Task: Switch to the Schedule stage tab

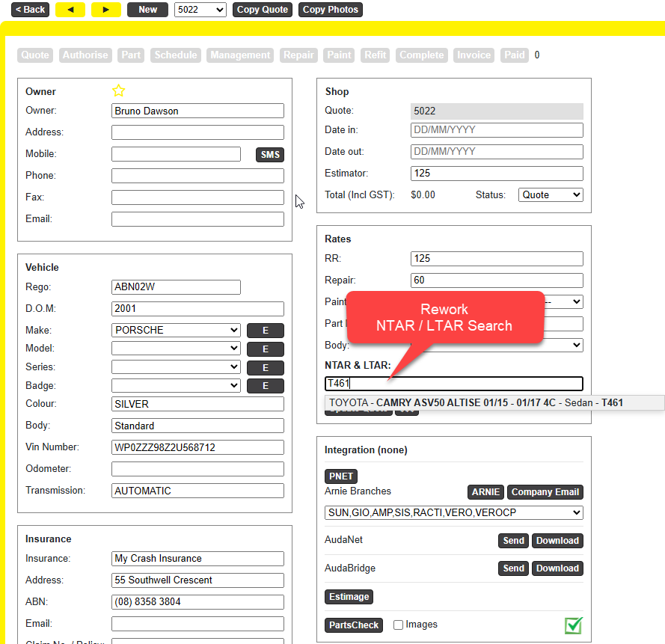Action: point(176,55)
